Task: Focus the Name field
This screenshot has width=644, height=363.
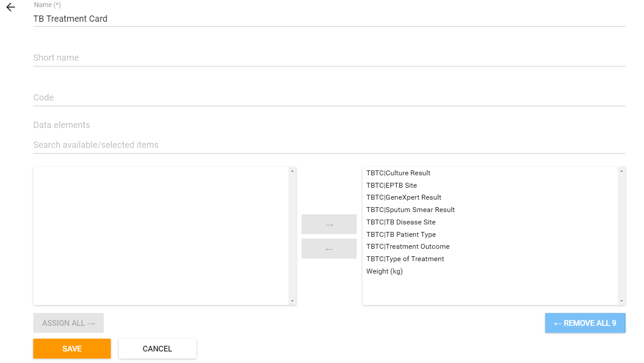Action: pos(329,19)
